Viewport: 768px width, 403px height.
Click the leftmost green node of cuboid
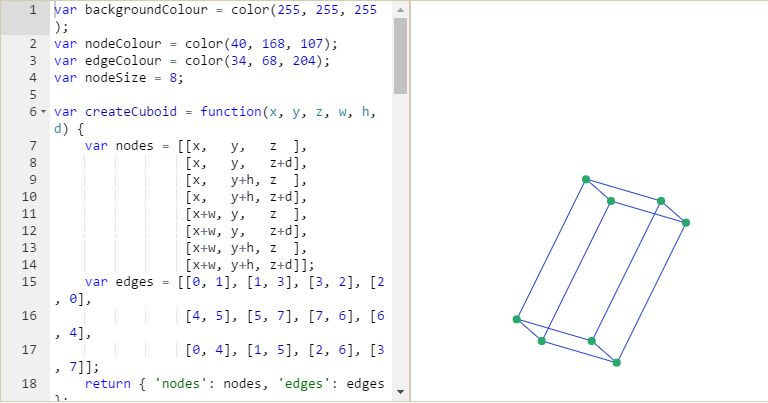[x=517, y=319]
